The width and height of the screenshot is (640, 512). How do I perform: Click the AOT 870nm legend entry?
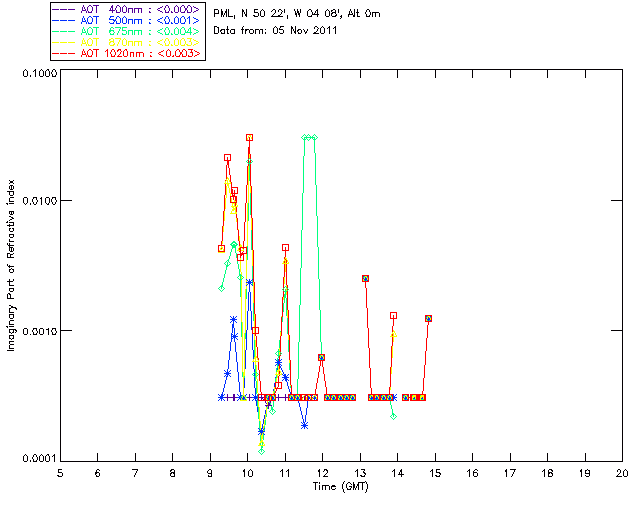(x=127, y=42)
